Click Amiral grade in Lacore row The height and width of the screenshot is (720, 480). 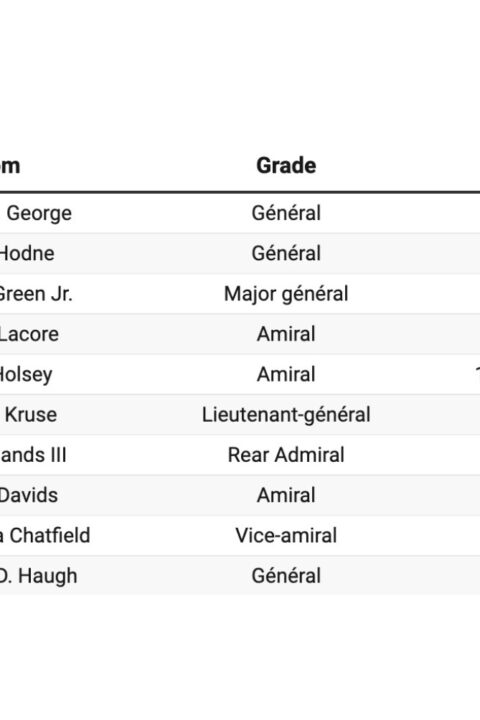tap(286, 334)
